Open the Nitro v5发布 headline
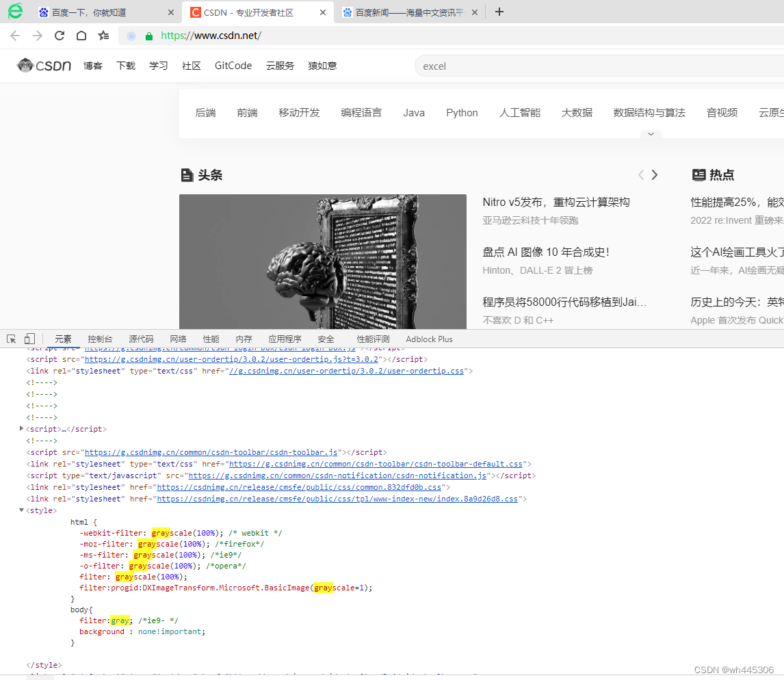 [x=556, y=202]
